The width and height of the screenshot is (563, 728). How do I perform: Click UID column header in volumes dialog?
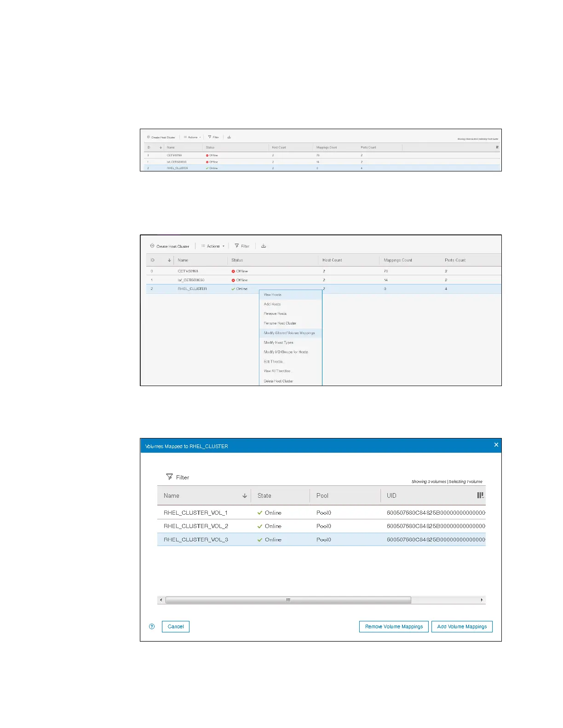tap(391, 496)
